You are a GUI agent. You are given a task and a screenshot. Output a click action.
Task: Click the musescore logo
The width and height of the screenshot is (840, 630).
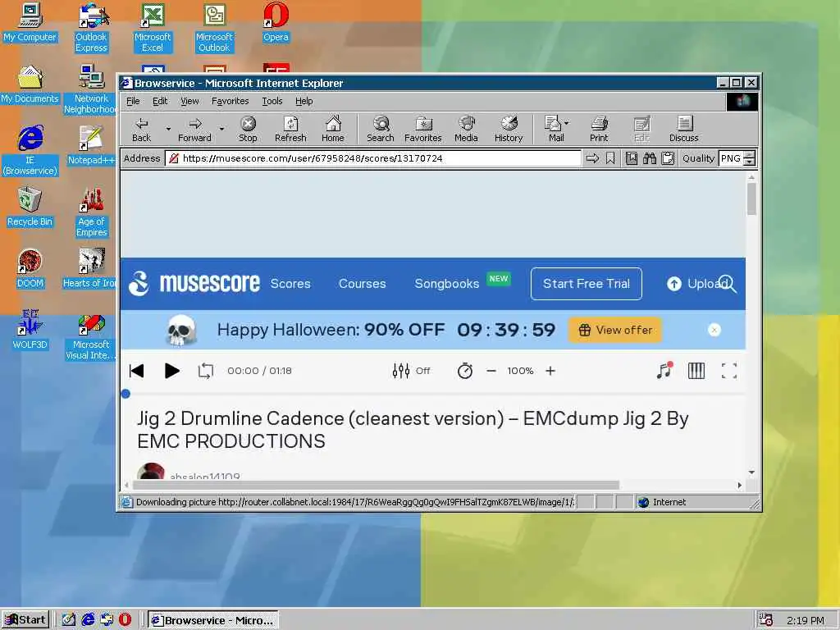point(194,283)
